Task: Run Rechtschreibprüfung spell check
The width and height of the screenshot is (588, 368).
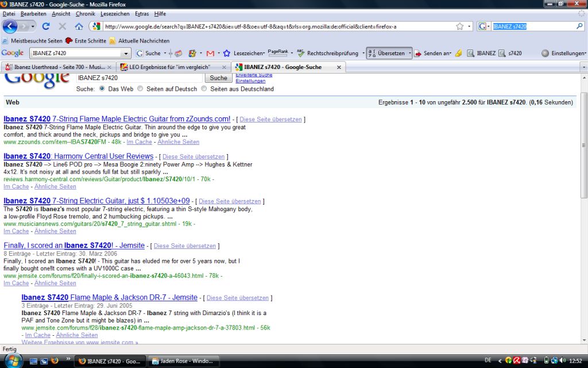Action: coord(328,53)
